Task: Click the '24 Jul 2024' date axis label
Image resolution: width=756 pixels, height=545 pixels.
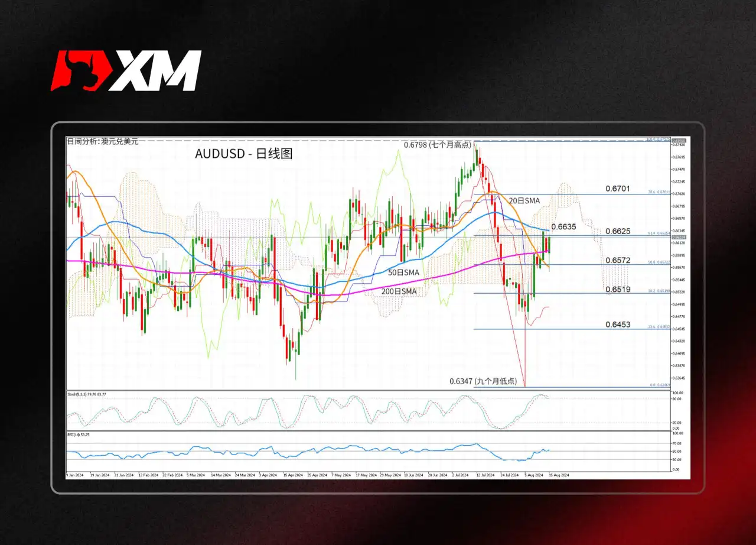Action: (x=509, y=475)
